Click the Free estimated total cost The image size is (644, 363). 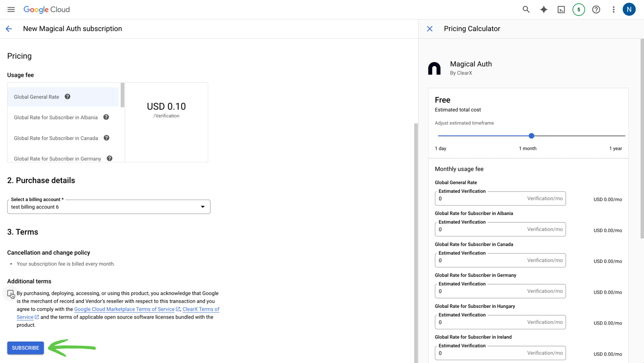pos(442,100)
